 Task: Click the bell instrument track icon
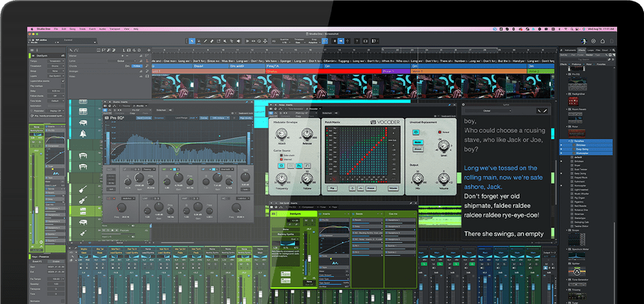pyautogui.click(x=83, y=134)
